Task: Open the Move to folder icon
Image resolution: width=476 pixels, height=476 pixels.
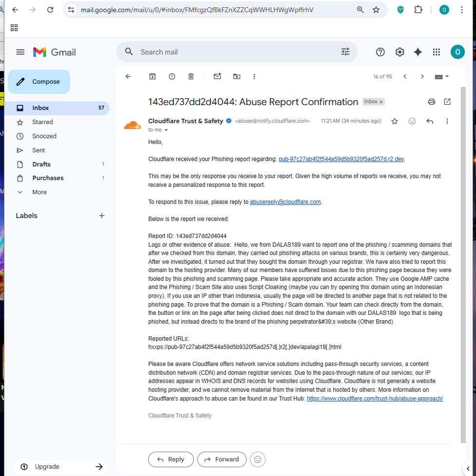Action: point(237,76)
